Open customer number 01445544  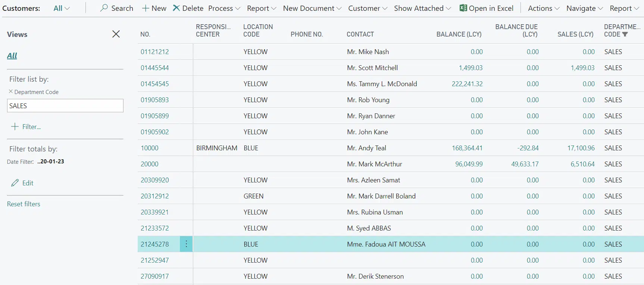[155, 68]
